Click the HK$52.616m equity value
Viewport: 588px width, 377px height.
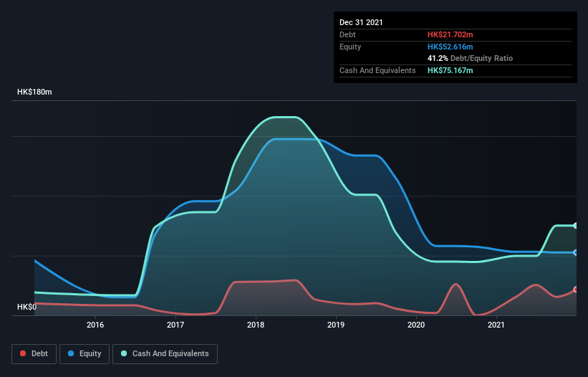point(450,47)
